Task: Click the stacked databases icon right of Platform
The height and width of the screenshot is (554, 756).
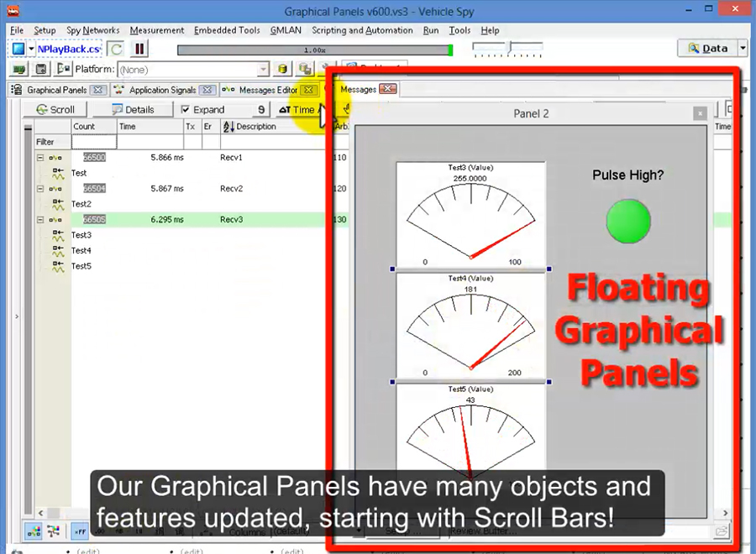Action: pos(305,70)
